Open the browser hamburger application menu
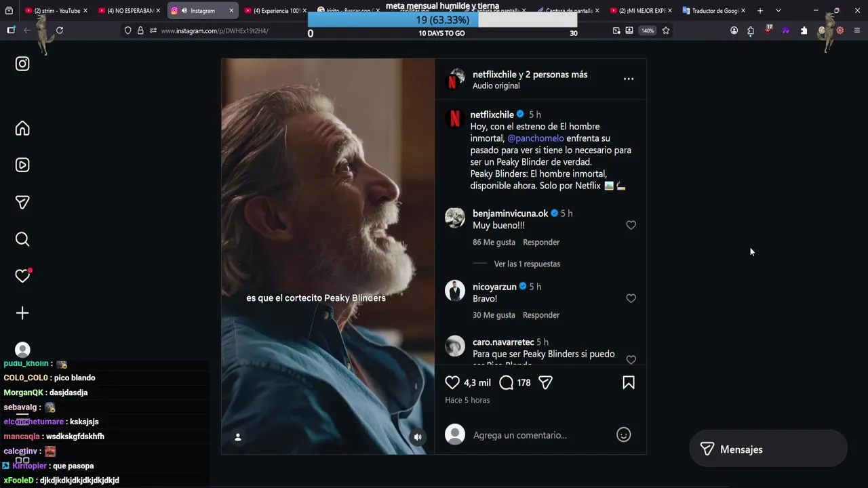 (857, 30)
